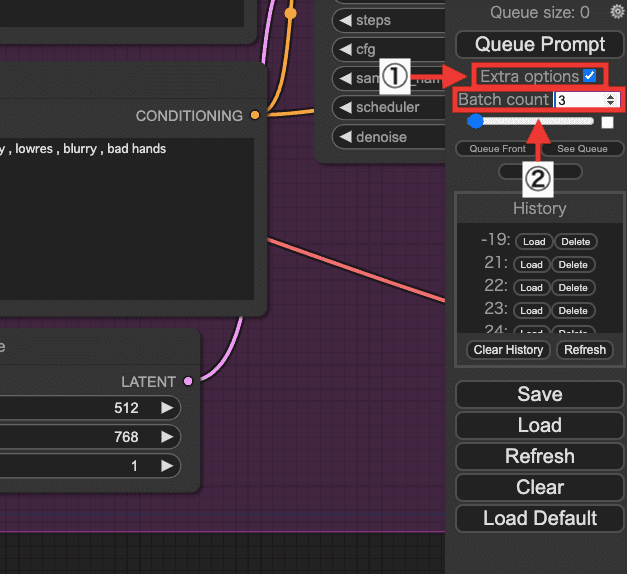Increase the 512 value with its right arrow
This screenshot has width=627, height=574.
pyautogui.click(x=167, y=408)
